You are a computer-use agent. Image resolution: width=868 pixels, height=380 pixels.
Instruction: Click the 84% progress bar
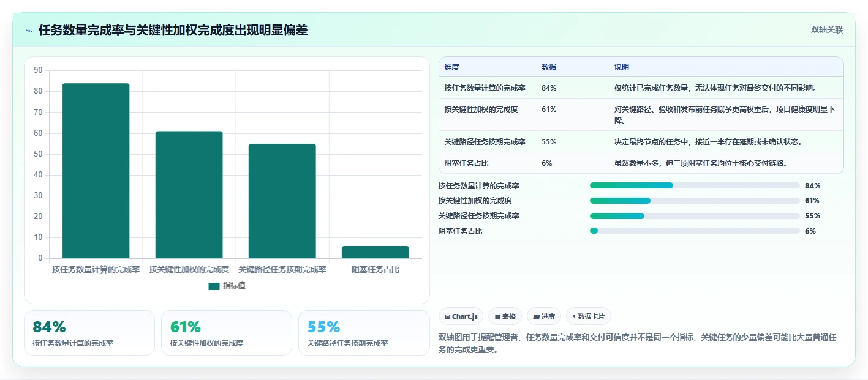click(695, 185)
